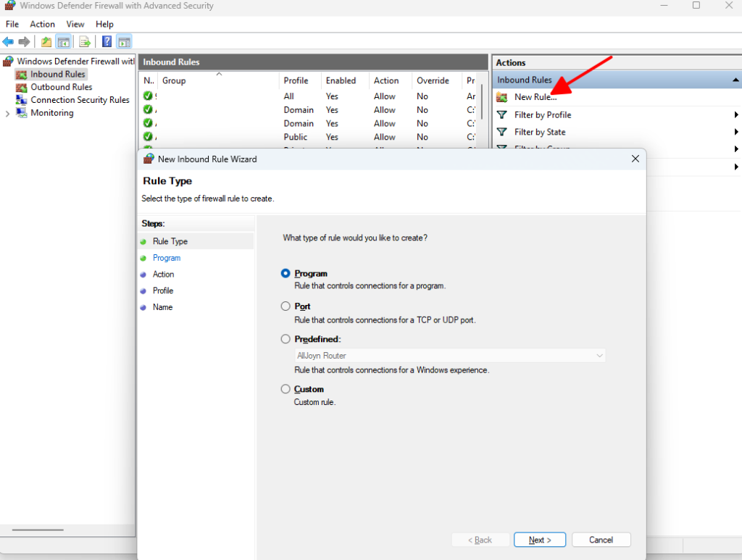Click the N.. name column header
The image size is (742, 560).
[x=149, y=80]
